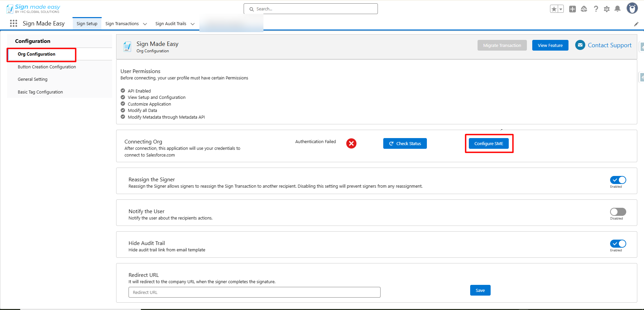
Task: Click the Configure SME button
Action: coord(489,143)
